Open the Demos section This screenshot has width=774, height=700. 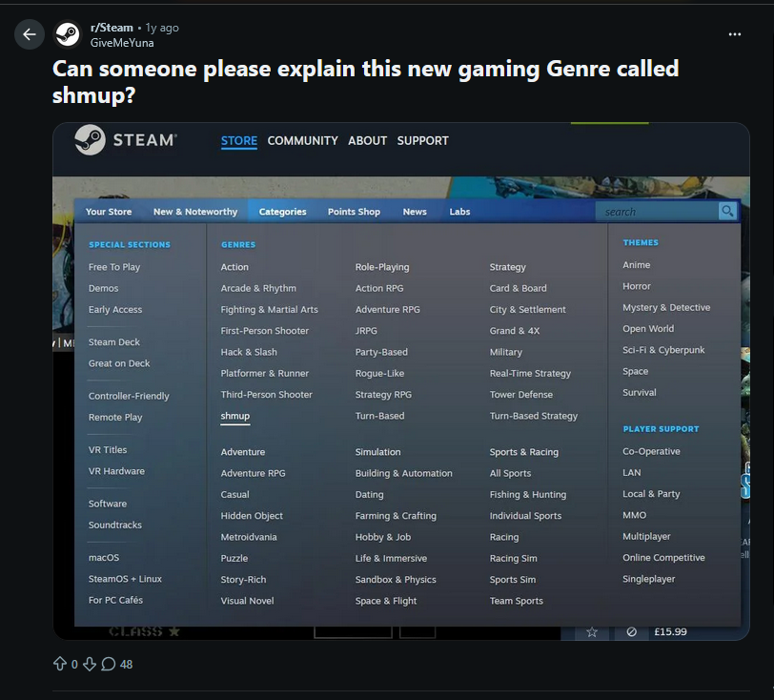click(x=103, y=288)
